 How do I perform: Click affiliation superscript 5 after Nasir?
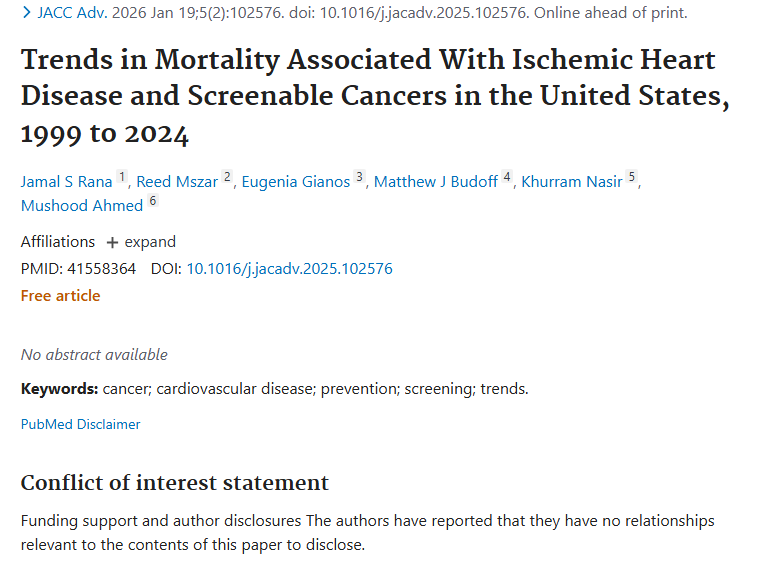pos(632,177)
